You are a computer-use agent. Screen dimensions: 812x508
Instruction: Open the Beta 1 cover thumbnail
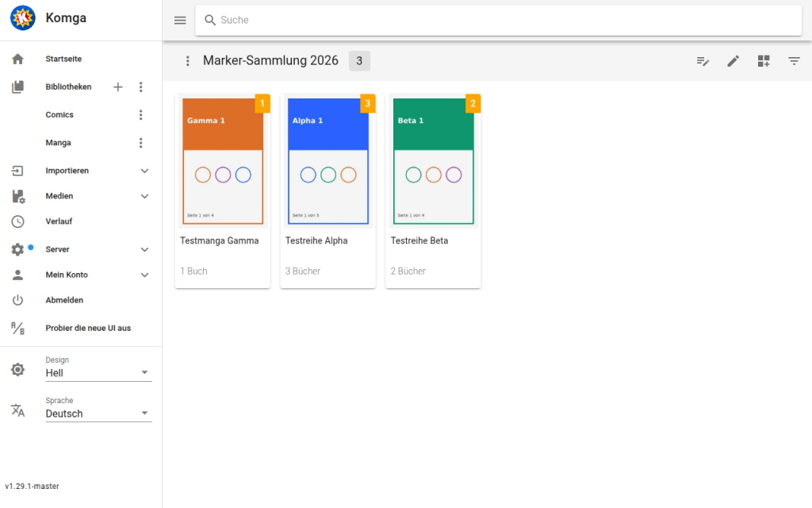pos(434,161)
